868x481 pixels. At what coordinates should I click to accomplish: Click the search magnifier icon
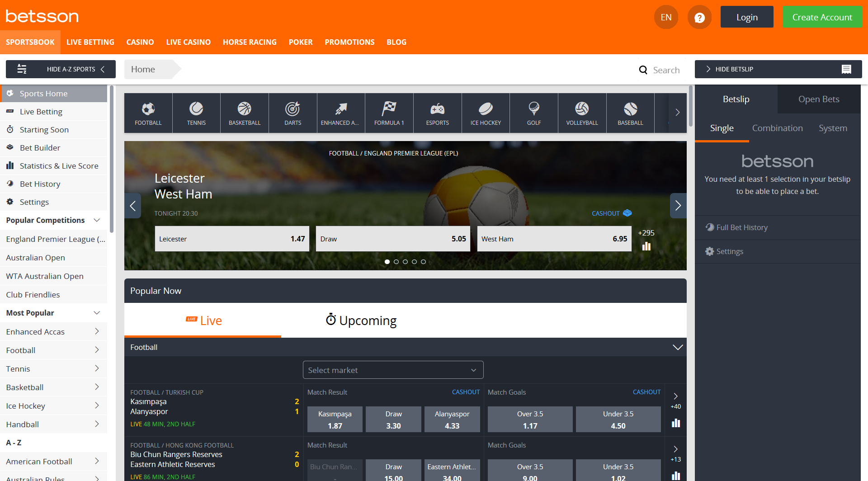point(643,70)
